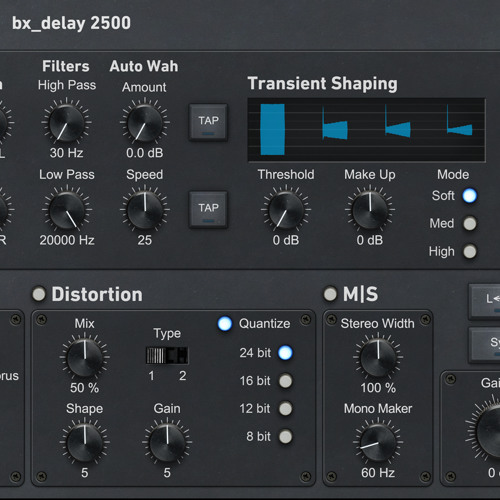Select 12 bit quantization
The height and width of the screenshot is (500, 500).
[285, 409]
